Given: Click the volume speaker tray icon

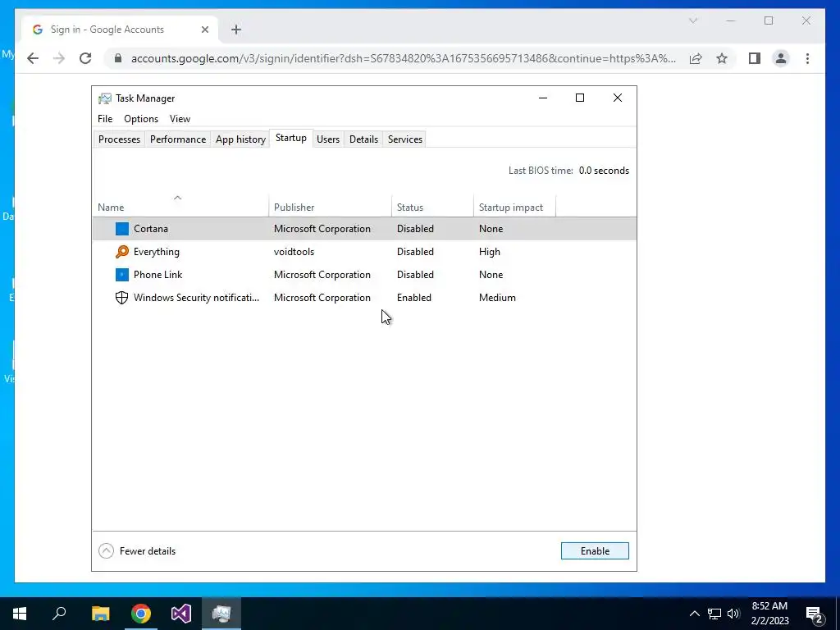Looking at the screenshot, I should click(x=733, y=614).
